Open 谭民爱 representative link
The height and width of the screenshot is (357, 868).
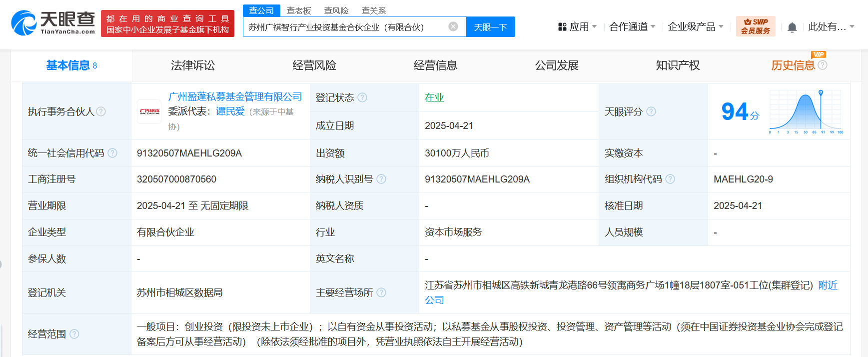tap(230, 111)
